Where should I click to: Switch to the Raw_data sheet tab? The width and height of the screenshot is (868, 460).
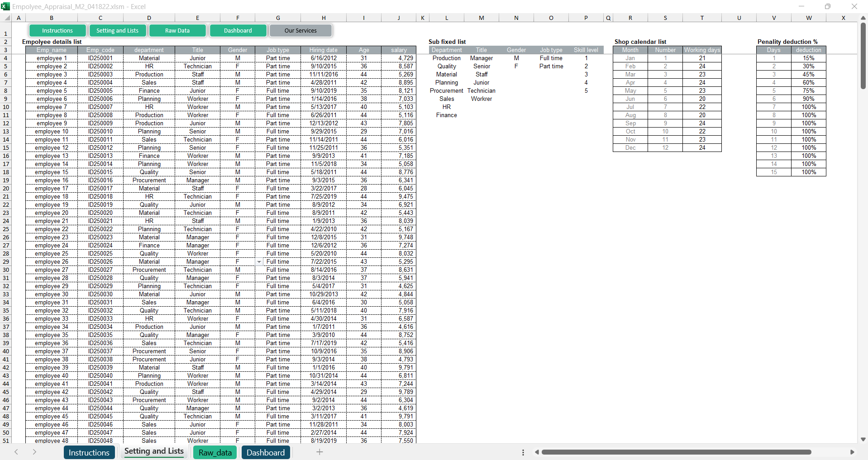215,452
